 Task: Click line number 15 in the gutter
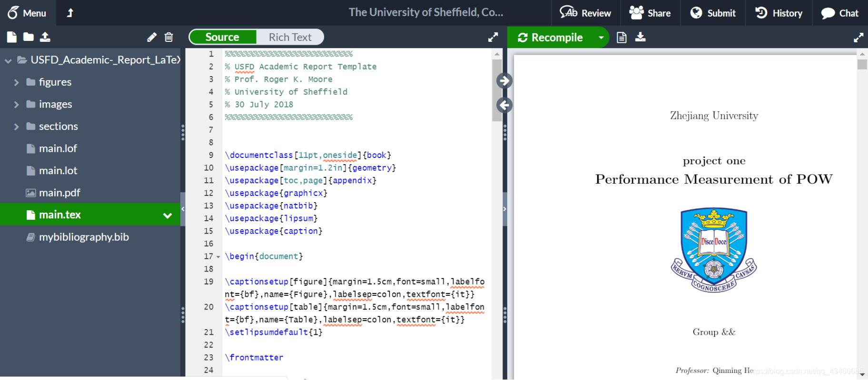coord(208,231)
